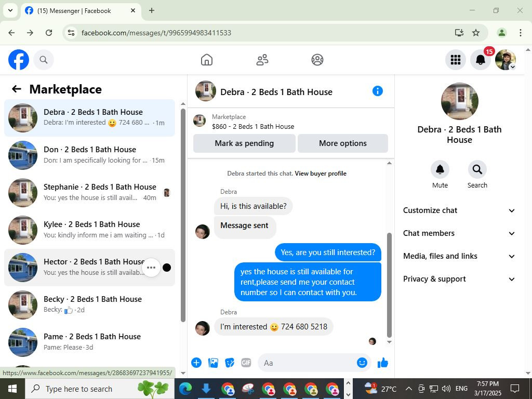Open the Chrome profile avatar icon
Image resolution: width=532 pixels, height=399 pixels.
click(x=501, y=33)
